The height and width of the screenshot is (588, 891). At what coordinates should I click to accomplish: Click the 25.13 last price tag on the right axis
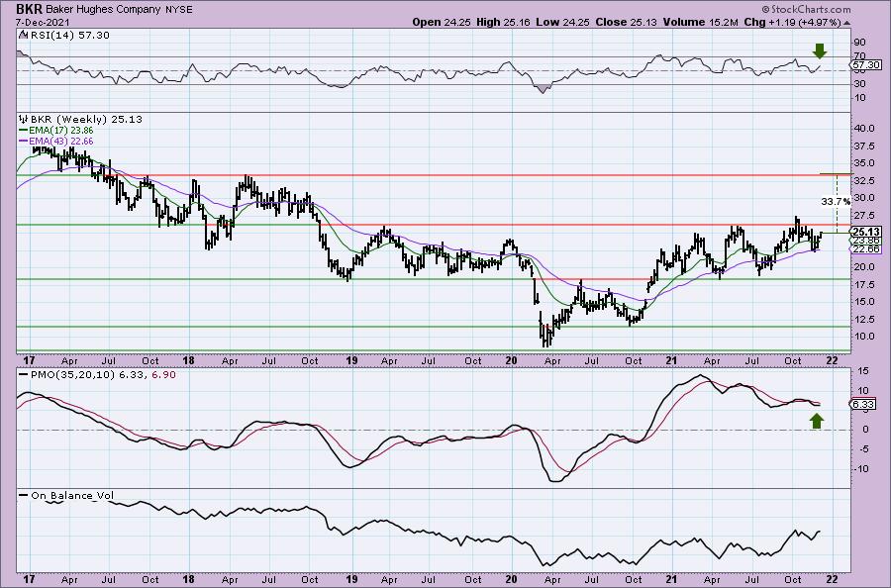click(866, 232)
